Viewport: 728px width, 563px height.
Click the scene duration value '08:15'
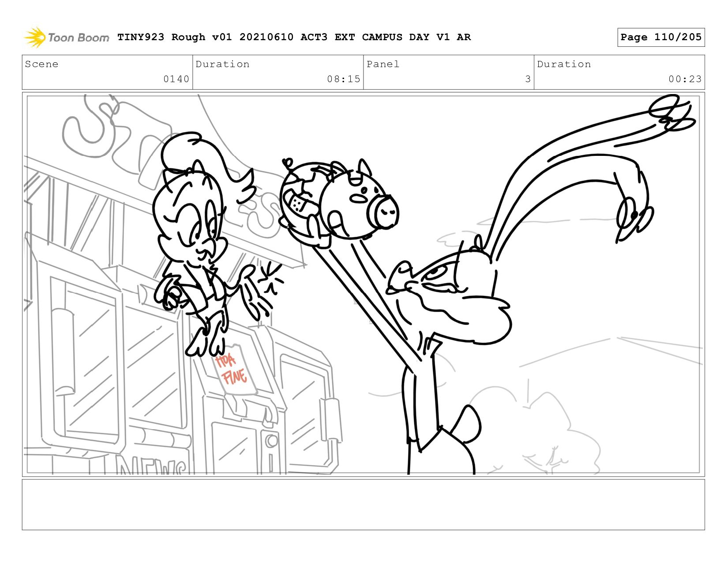tap(344, 79)
